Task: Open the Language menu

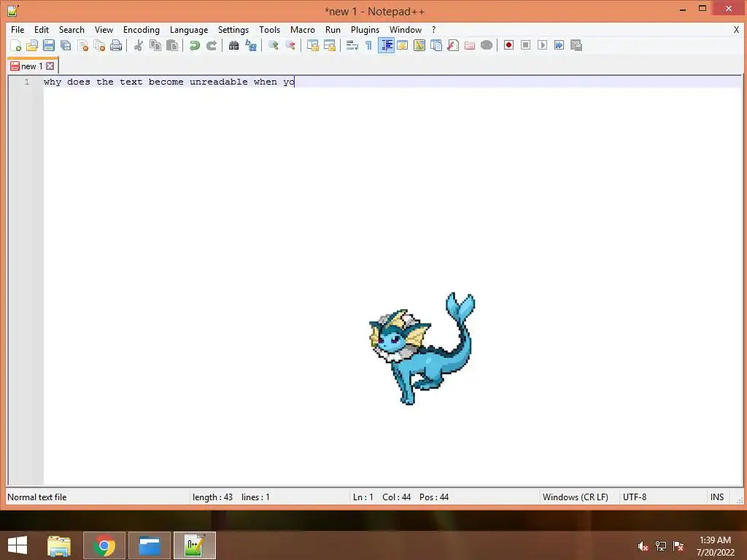Action: (x=189, y=29)
